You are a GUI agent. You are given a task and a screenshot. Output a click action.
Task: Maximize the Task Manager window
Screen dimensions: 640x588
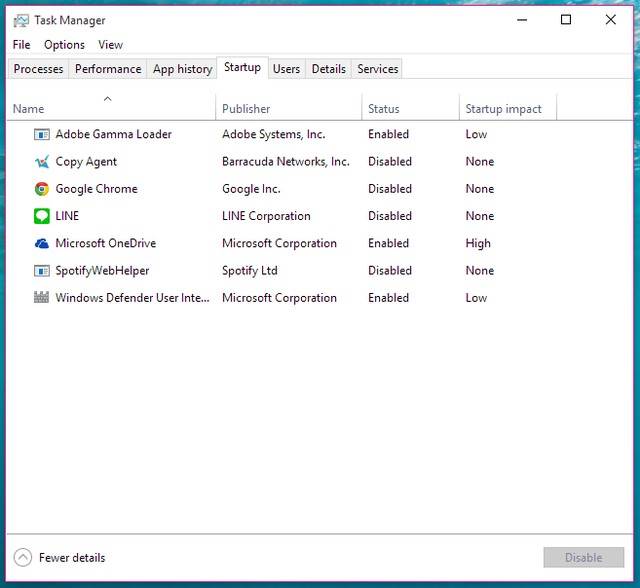click(x=566, y=20)
